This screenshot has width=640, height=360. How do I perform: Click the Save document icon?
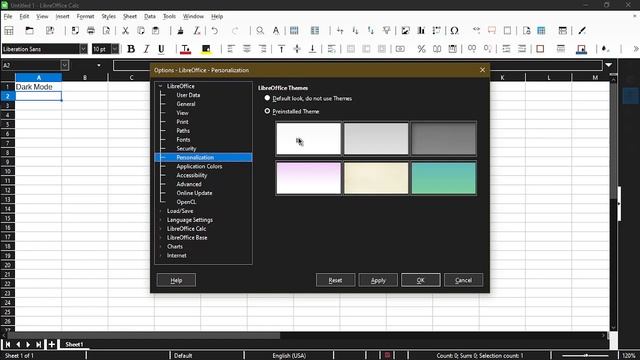coord(50,31)
